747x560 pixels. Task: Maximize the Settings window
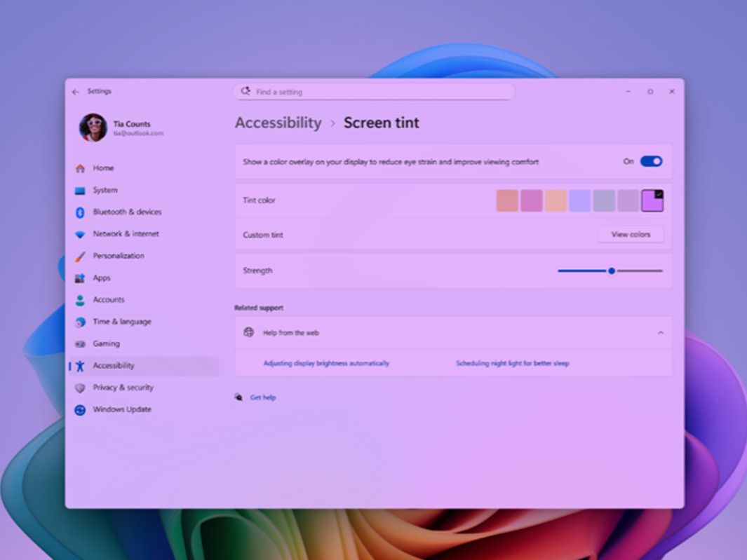click(x=650, y=91)
